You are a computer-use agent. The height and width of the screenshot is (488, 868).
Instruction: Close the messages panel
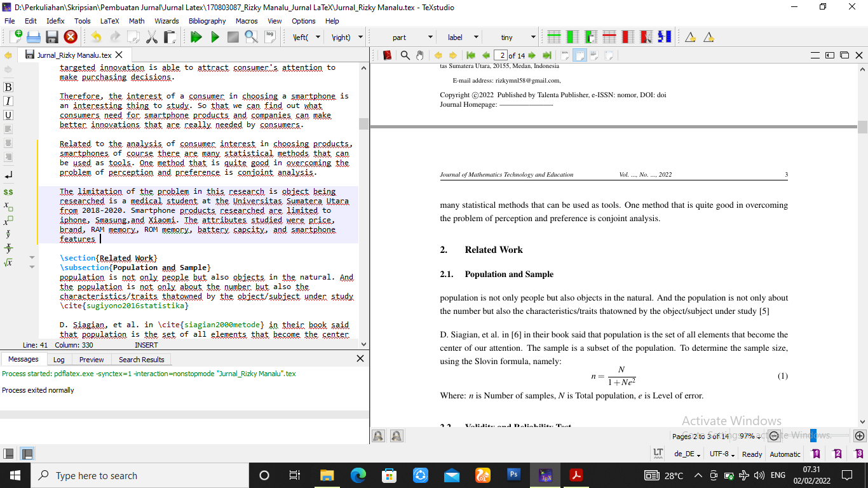360,359
